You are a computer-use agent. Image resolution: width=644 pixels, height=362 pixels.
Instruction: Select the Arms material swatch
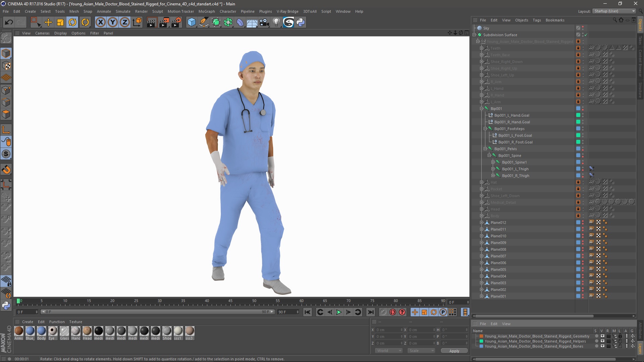19,333
